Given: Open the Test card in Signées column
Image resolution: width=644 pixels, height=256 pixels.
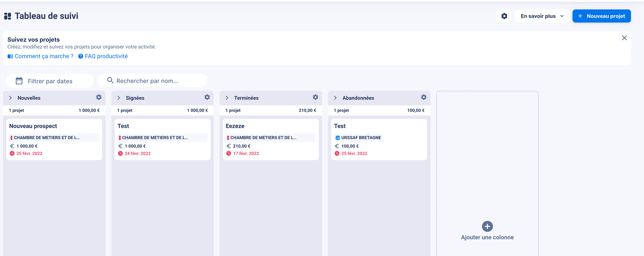Looking at the screenshot, I should (162, 139).
